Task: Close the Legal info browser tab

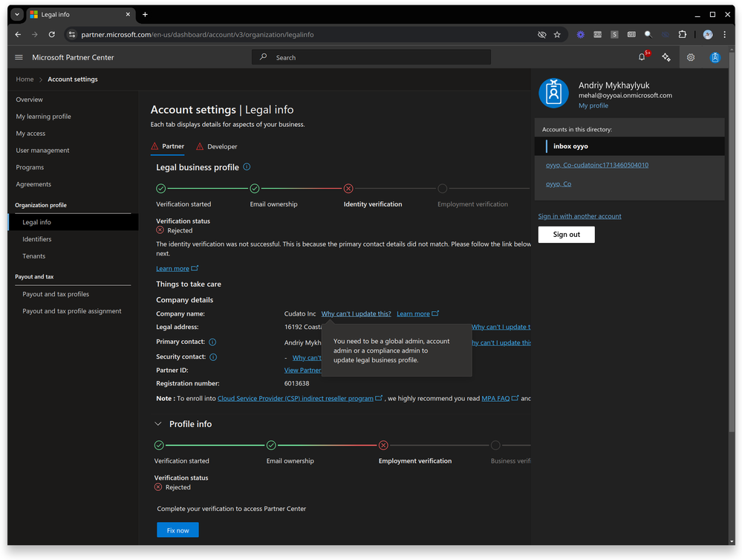Action: click(x=128, y=15)
